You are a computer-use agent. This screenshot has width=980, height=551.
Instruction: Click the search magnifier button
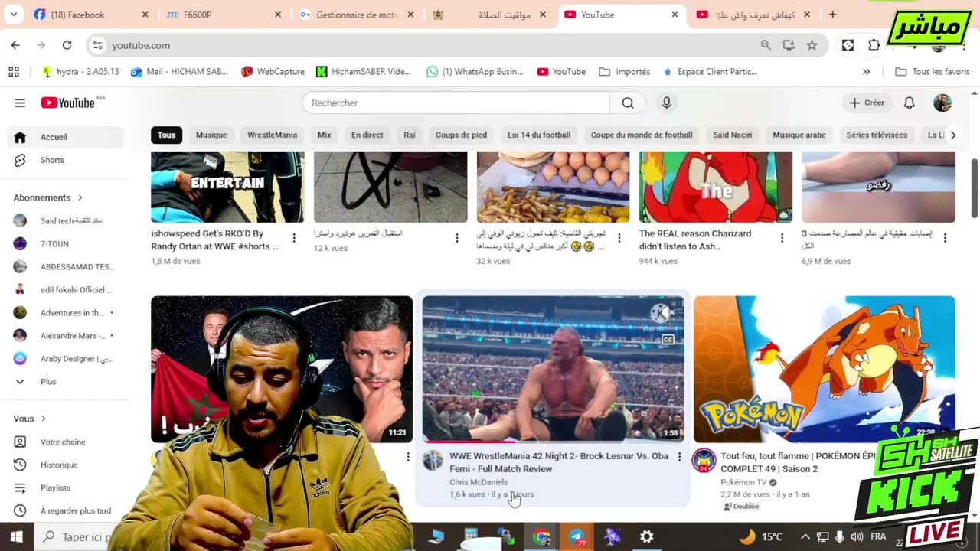(x=628, y=103)
